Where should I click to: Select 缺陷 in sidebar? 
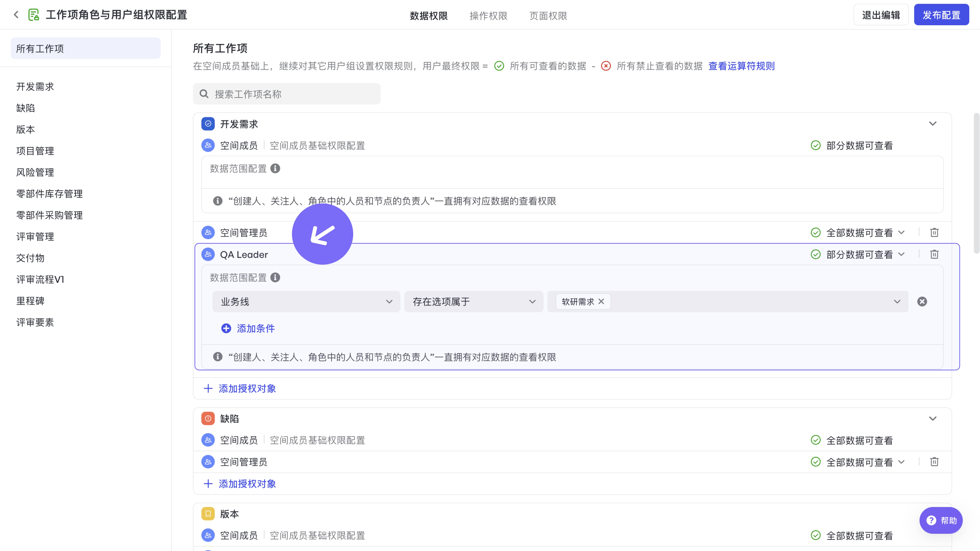25,108
